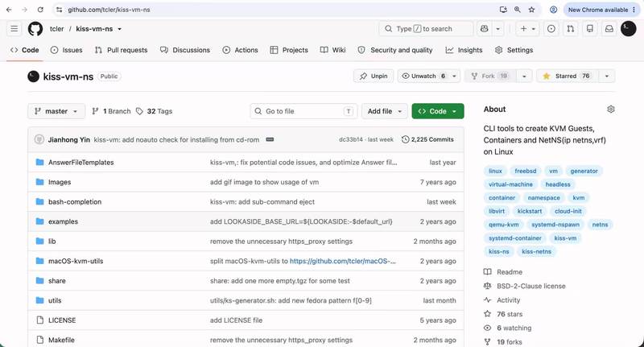The image size is (644, 347).
Task: Open the user avatar menu
Action: [x=628, y=29]
